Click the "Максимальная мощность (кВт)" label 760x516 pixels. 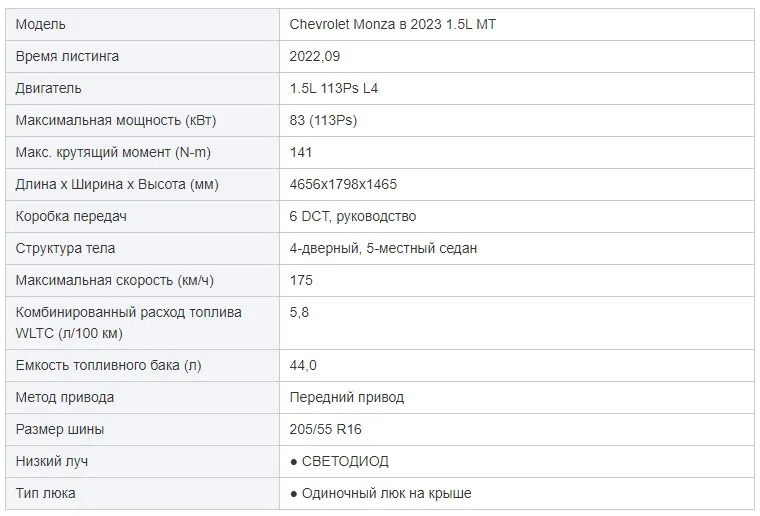(116, 120)
